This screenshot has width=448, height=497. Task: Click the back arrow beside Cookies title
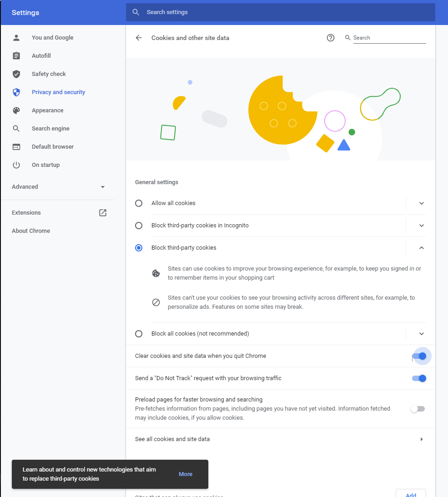click(139, 38)
